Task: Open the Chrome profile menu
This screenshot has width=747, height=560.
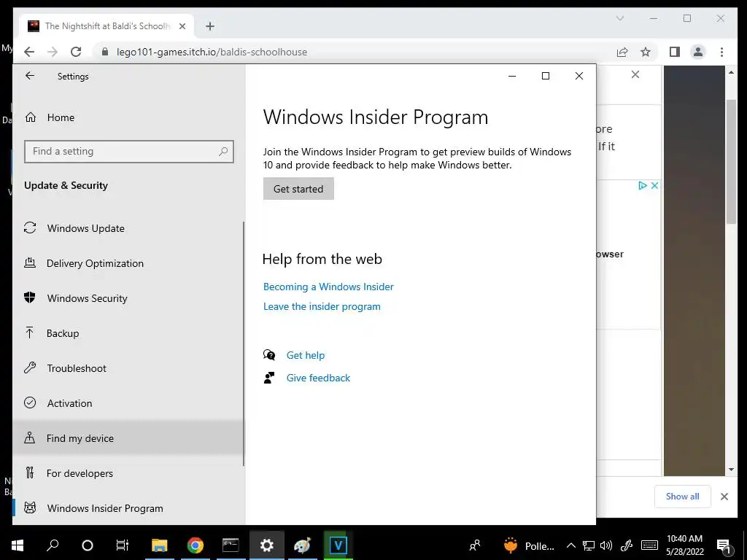Action: tap(698, 52)
